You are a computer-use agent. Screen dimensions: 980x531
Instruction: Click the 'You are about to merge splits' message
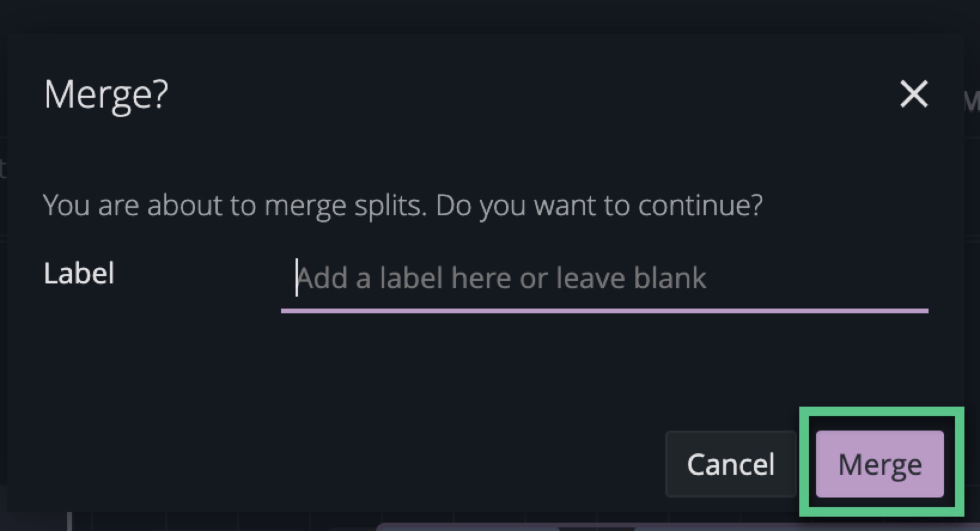coord(235,205)
